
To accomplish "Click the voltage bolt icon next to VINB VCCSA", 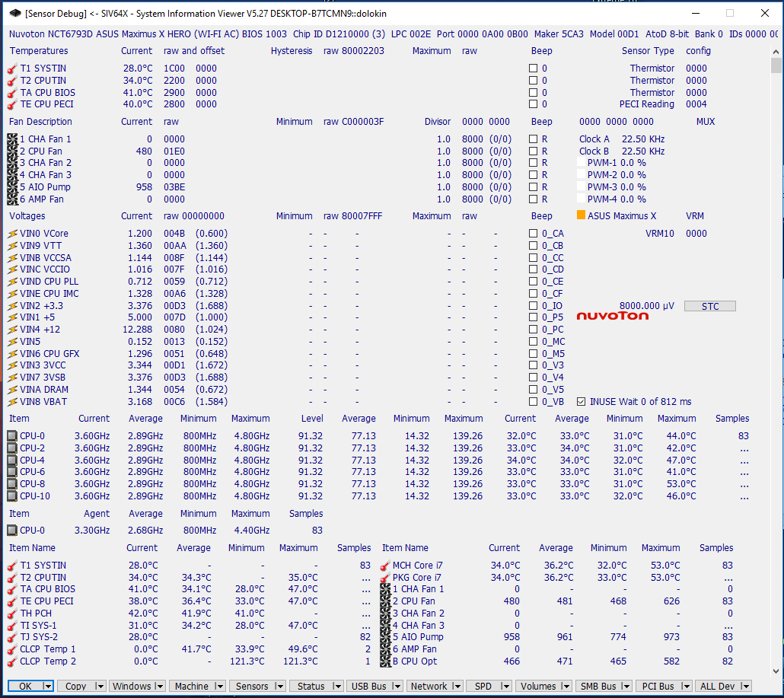I will tap(12, 258).
